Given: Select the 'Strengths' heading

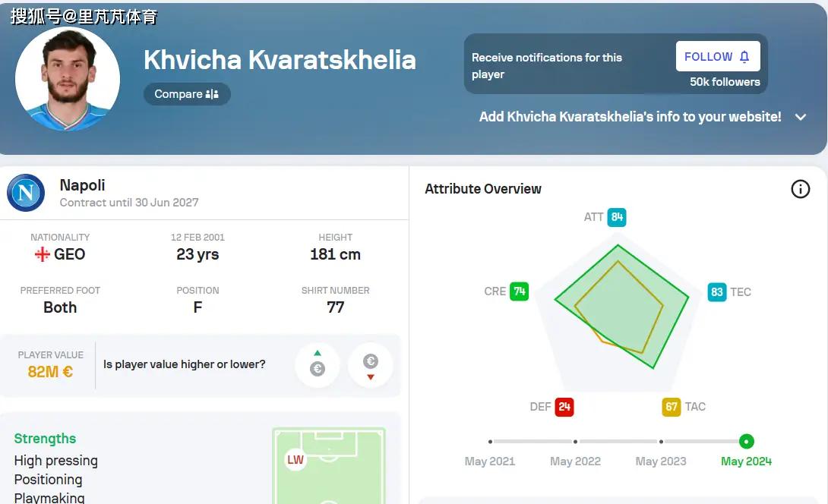Looking at the screenshot, I should pos(45,439).
